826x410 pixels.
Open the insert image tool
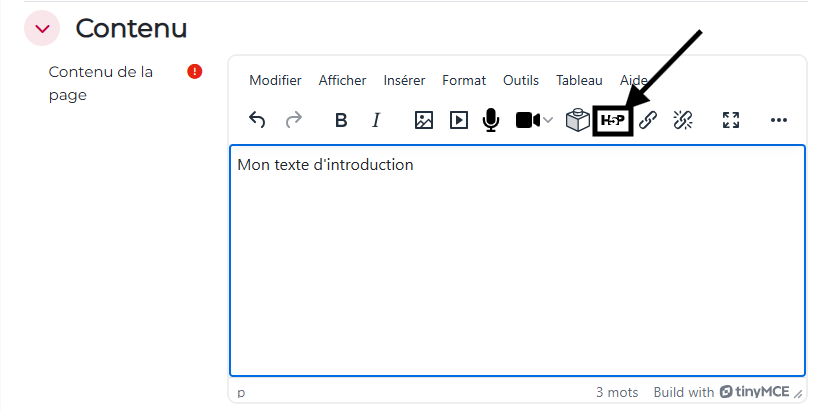coord(424,120)
